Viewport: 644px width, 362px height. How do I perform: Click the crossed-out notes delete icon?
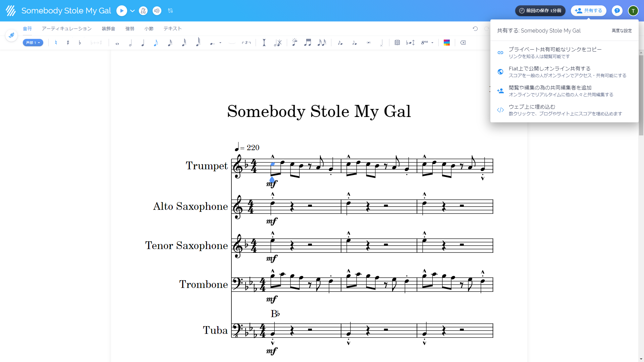click(x=278, y=43)
